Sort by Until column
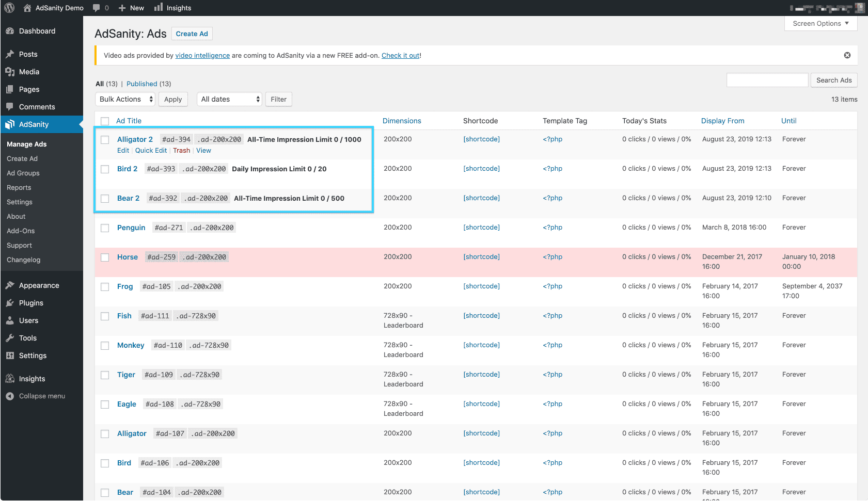Viewport: 868px width, 501px height. pyautogui.click(x=788, y=121)
